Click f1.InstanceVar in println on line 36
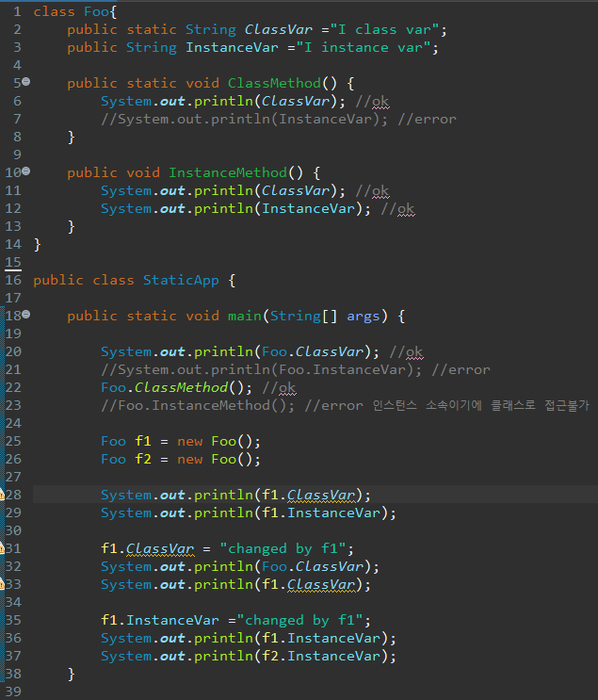 321,638
